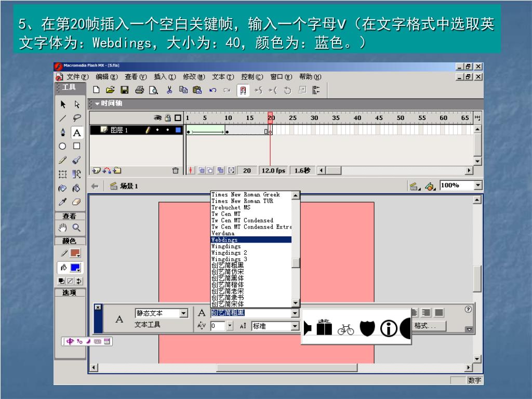This screenshot has height=399, width=532.
Task: Open the Edit Symbols dropdown icon
Action: pos(430,187)
